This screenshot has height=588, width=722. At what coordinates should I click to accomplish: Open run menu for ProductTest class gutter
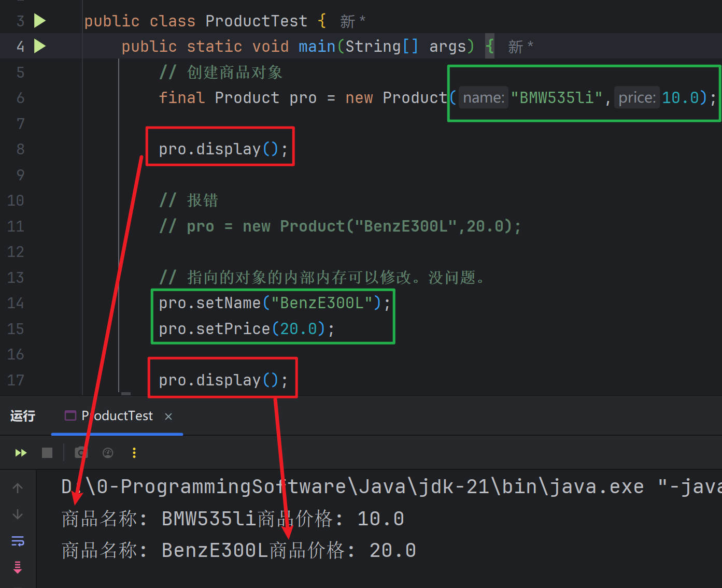click(x=40, y=21)
